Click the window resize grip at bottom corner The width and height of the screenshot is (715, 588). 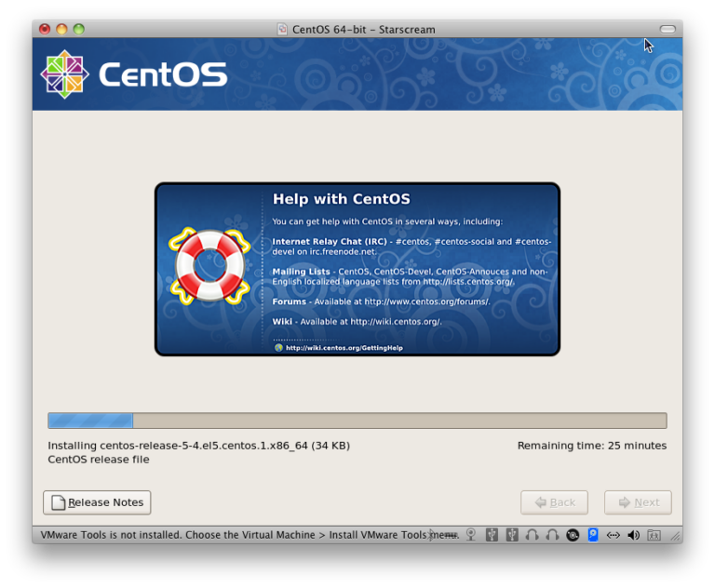pos(675,536)
